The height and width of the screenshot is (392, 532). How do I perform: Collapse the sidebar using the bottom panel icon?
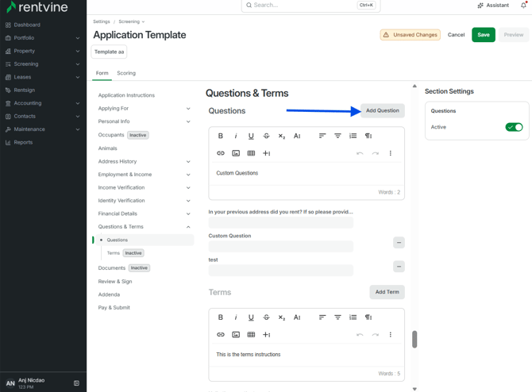click(76, 383)
